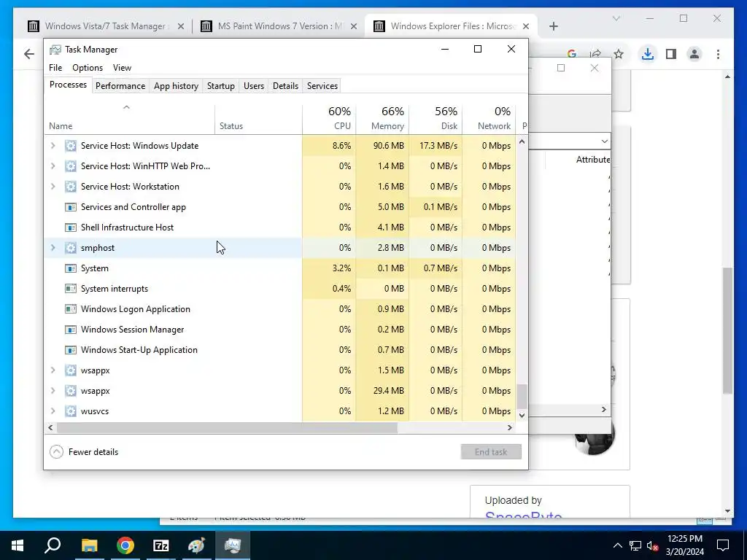Show hidden tray icons chevron
Image resolution: width=747 pixels, height=560 pixels.
(617, 545)
